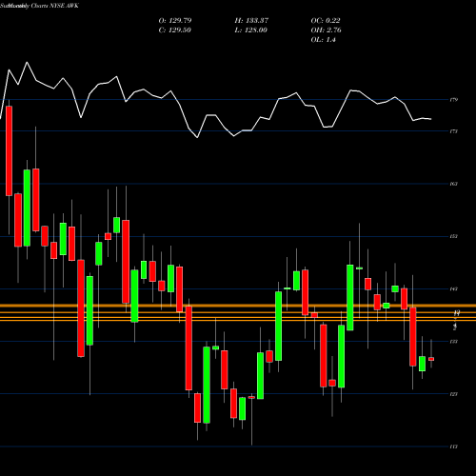Select the low value 'L: 128.00'
This screenshot has height=476, width=476.
tap(250, 30)
